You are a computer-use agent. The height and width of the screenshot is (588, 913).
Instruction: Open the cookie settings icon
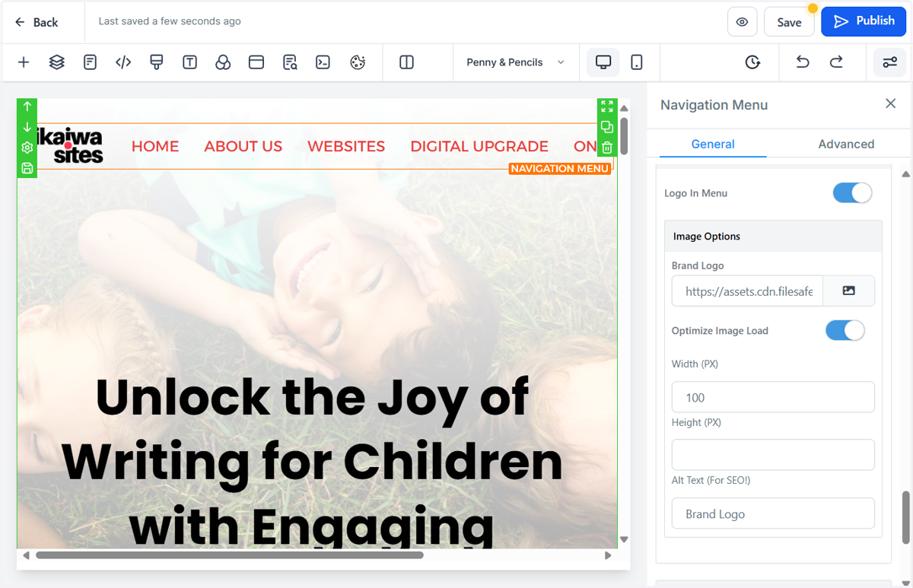point(358,62)
